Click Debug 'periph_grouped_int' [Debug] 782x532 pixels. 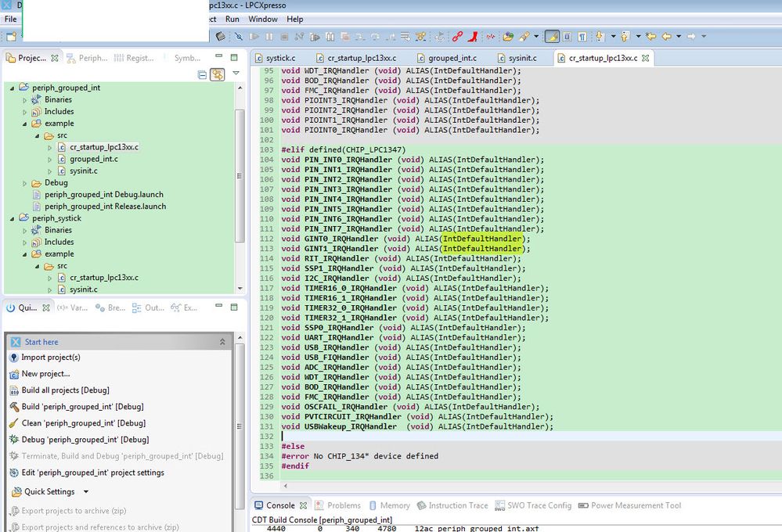(85, 439)
